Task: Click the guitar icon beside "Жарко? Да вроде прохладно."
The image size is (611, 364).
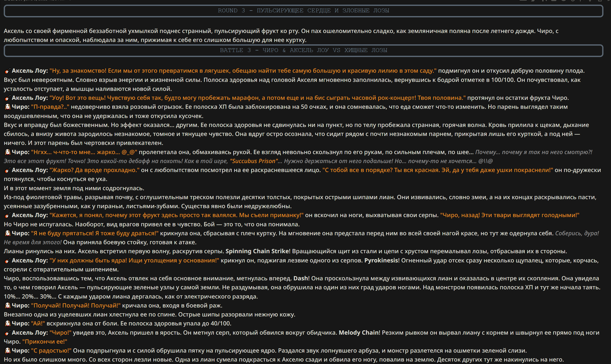Action: point(7,170)
